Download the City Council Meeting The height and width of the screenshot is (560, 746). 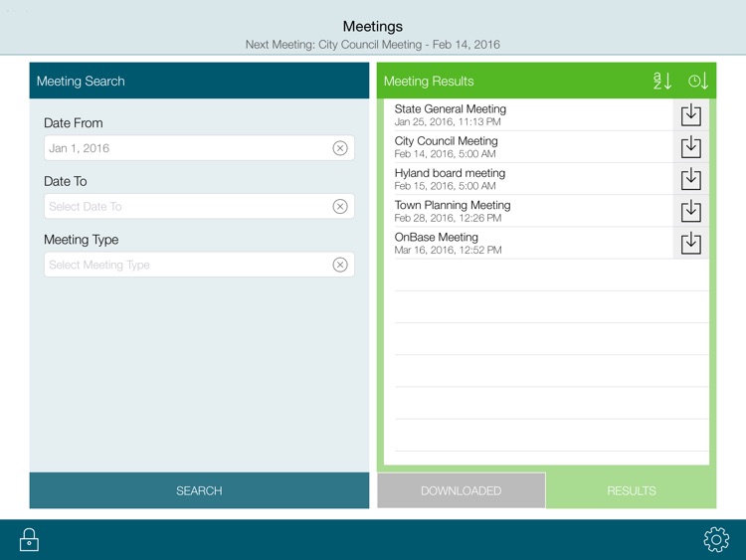[x=691, y=147]
